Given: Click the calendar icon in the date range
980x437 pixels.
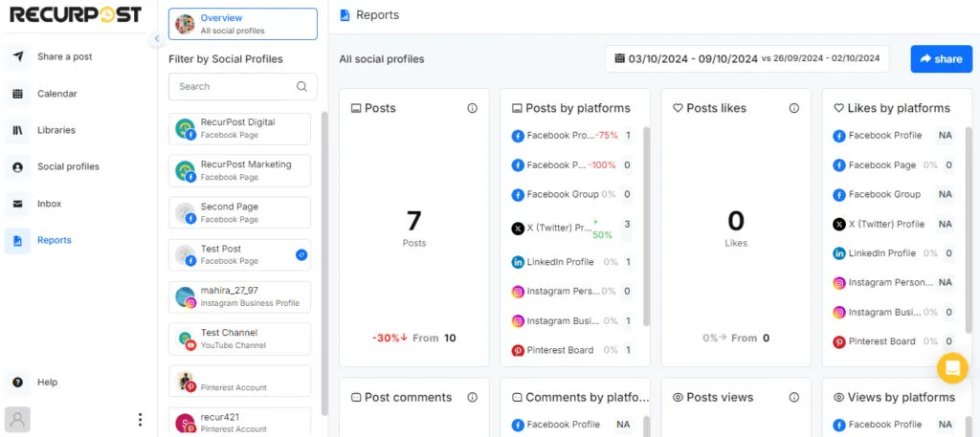Looking at the screenshot, I should (619, 58).
